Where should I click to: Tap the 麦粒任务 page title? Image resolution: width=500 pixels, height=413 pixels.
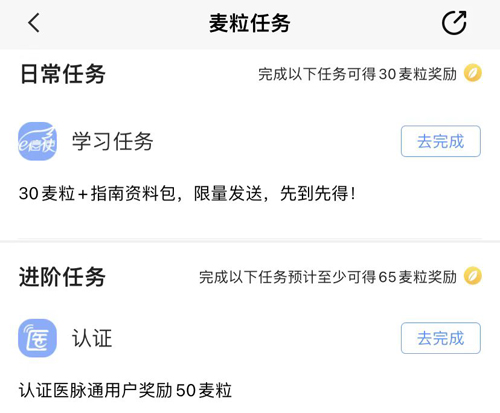pyautogui.click(x=250, y=23)
